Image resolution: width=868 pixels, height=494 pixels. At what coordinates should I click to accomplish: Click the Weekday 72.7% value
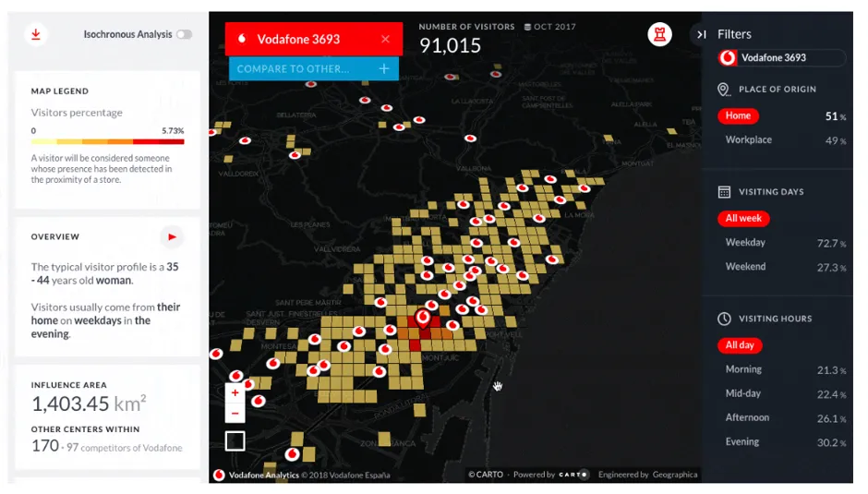(x=831, y=243)
